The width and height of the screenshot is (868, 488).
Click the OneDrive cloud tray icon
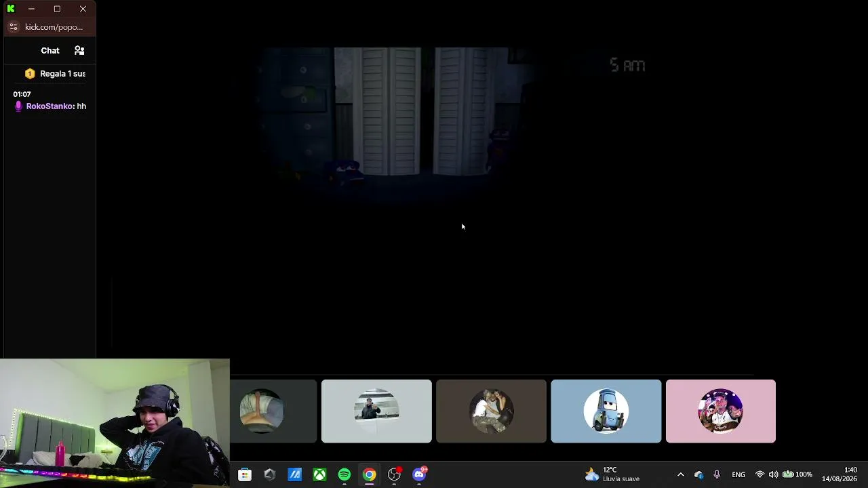click(x=699, y=474)
